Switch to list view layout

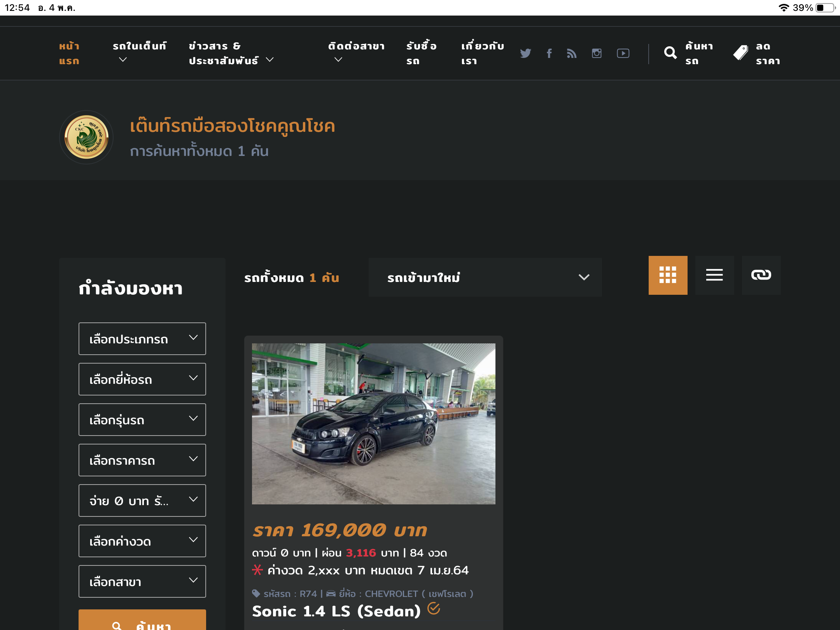[714, 275]
